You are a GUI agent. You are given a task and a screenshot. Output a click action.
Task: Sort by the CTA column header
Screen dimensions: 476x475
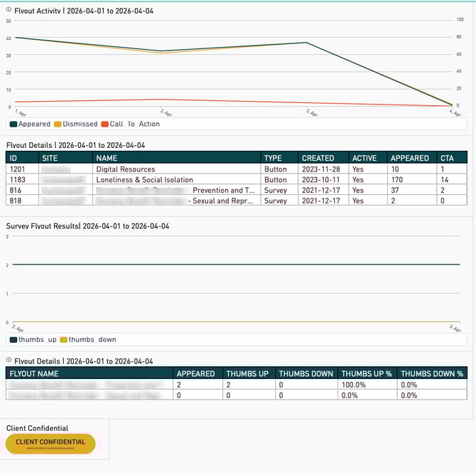point(446,158)
